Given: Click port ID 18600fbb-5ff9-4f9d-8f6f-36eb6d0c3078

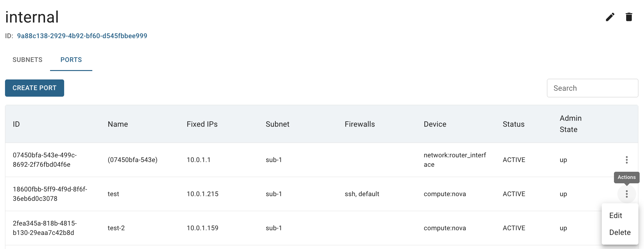Looking at the screenshot, I should [50, 194].
